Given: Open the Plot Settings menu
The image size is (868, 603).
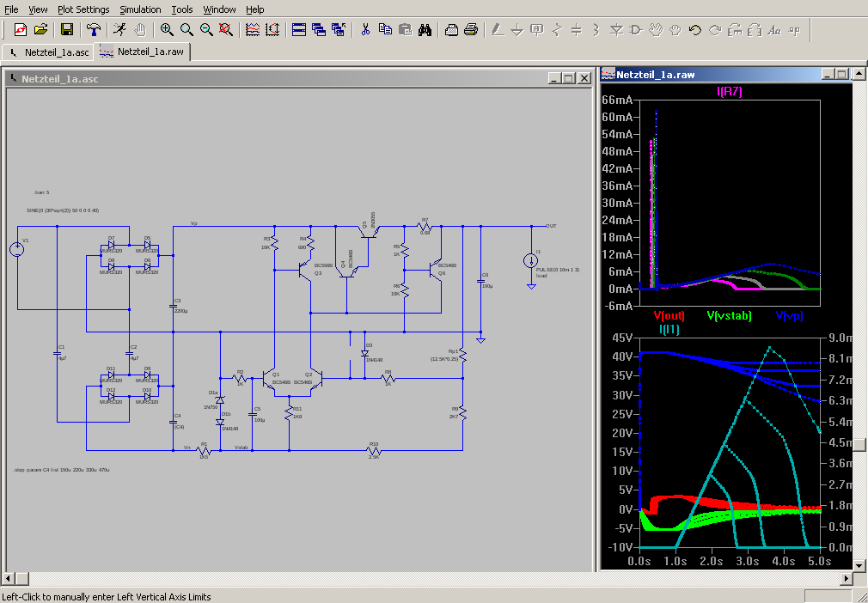Looking at the screenshot, I should pos(83,9).
